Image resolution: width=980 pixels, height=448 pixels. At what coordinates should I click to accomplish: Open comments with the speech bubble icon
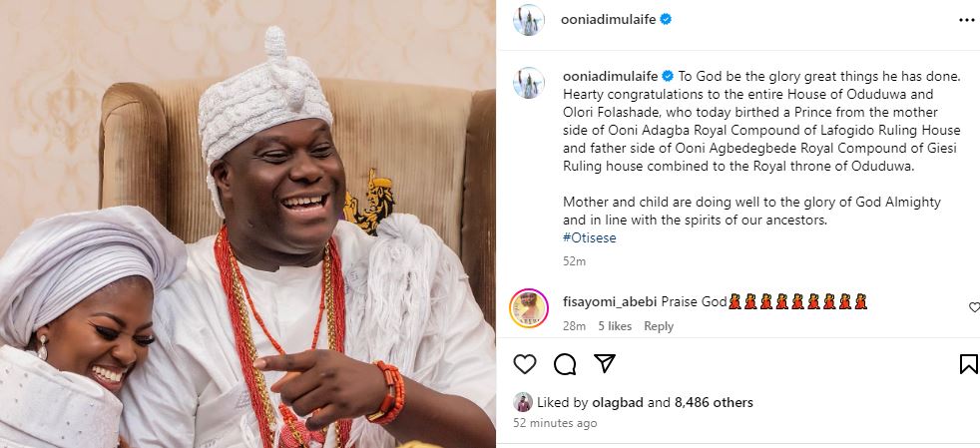click(x=565, y=363)
